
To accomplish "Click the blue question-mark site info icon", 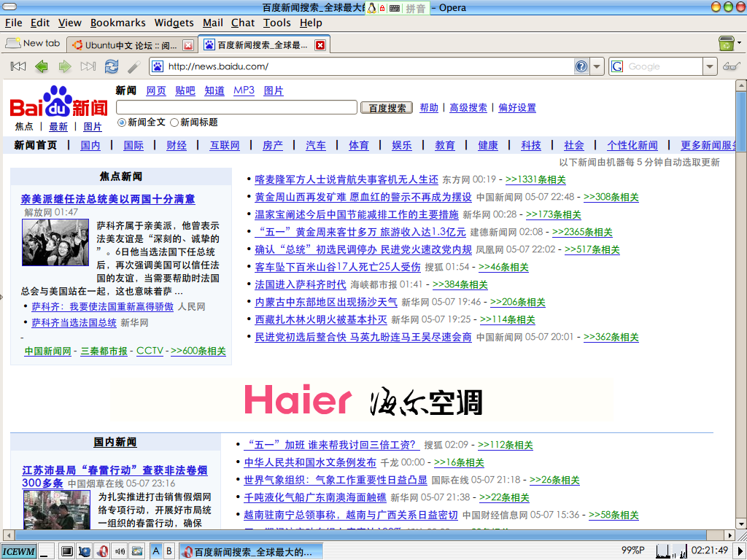I will coord(581,66).
